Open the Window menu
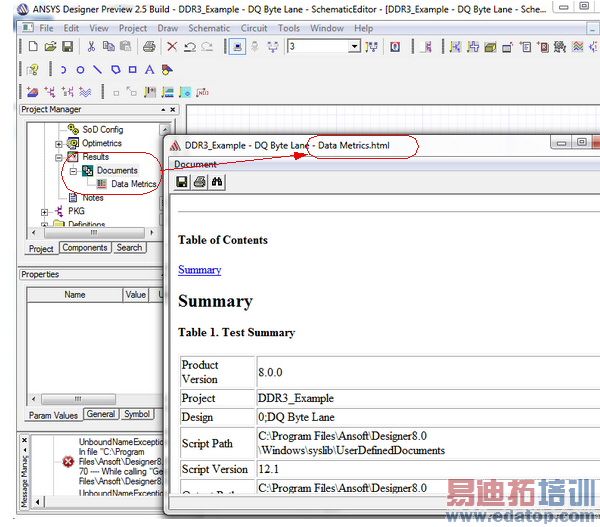Image resolution: width=600 pixels, height=527 pixels. (327, 28)
